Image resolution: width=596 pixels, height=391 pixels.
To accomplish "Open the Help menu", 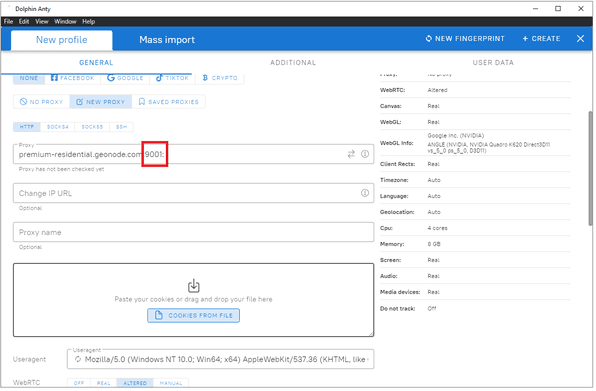I will click(89, 22).
